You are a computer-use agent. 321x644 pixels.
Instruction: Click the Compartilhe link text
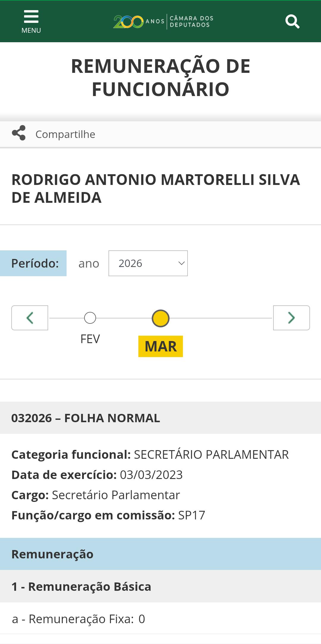click(x=65, y=134)
